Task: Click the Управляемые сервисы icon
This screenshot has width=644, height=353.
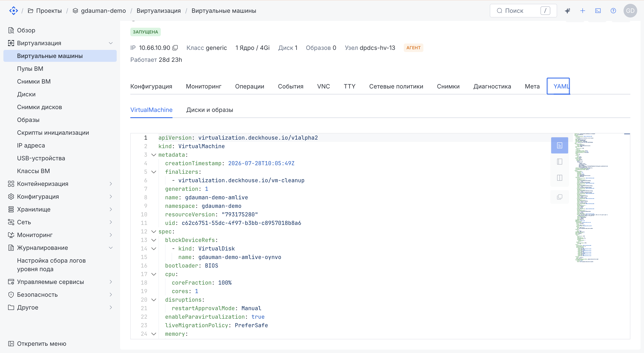Action: (x=11, y=282)
